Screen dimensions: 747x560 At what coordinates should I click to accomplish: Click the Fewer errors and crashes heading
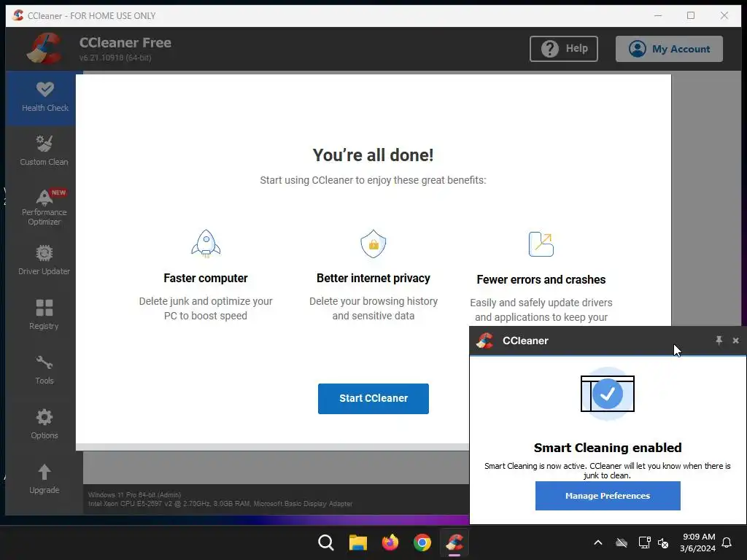tap(541, 279)
